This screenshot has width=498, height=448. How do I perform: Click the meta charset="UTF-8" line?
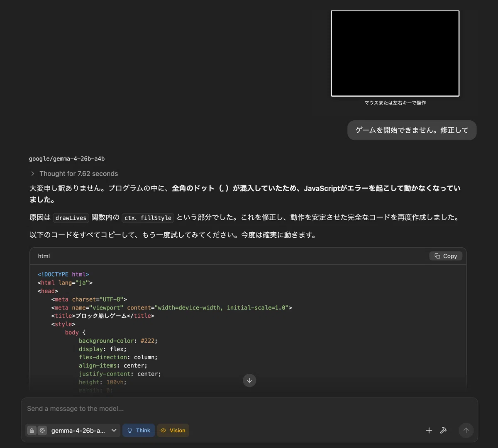(89, 299)
